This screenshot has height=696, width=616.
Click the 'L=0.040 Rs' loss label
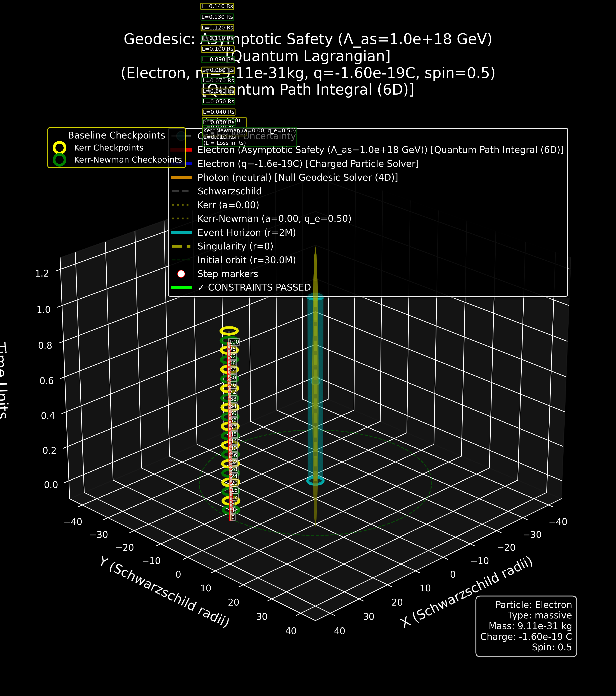point(219,112)
